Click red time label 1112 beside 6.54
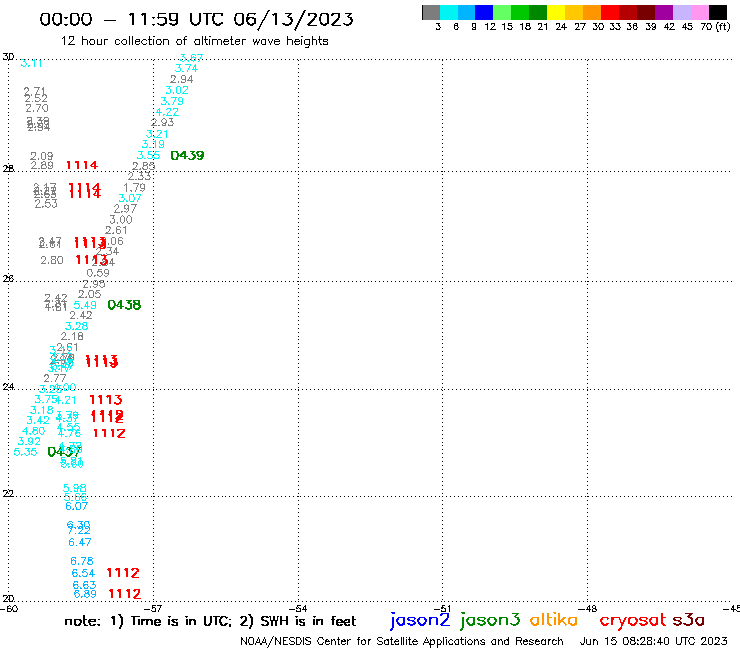740x650 pixels. (123, 573)
